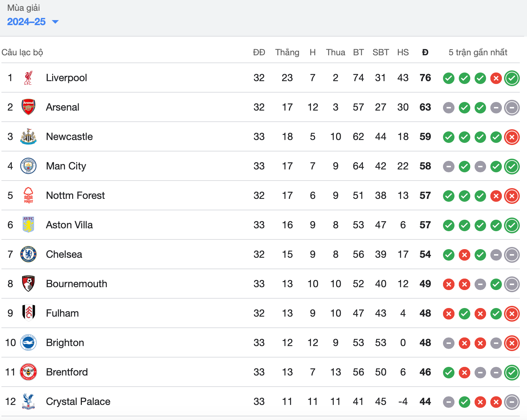This screenshot has width=527, height=420.
Task: Click the Aston Villa club crest
Action: tap(28, 225)
